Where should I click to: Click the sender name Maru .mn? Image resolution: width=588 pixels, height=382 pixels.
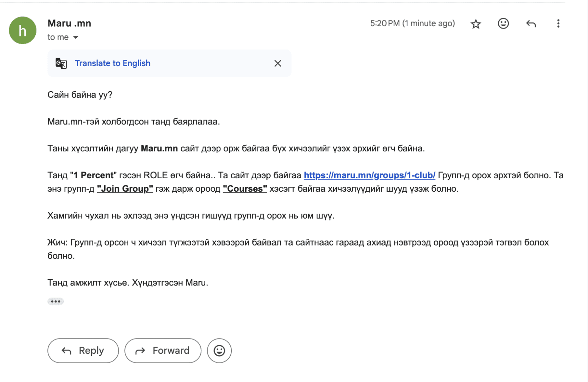pos(69,23)
